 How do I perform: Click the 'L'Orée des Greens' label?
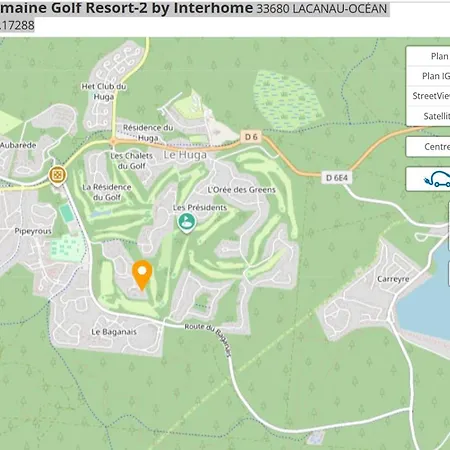tap(241, 190)
